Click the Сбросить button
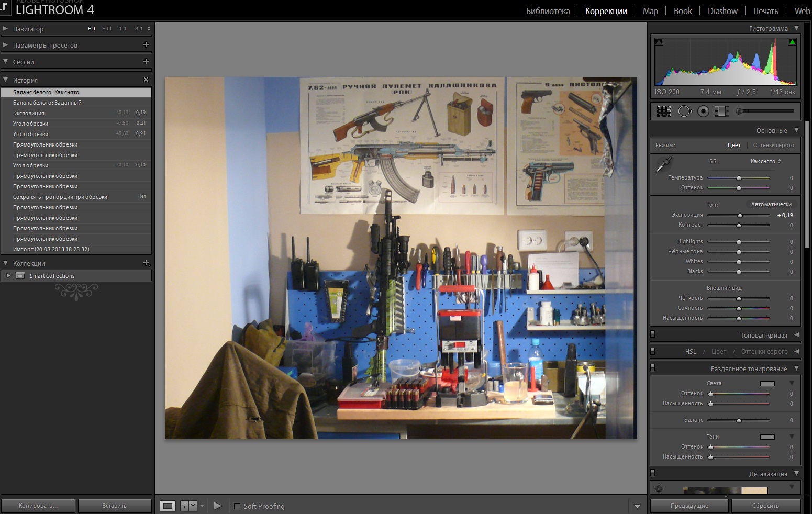Viewport: 812px width, 514px height. point(765,506)
